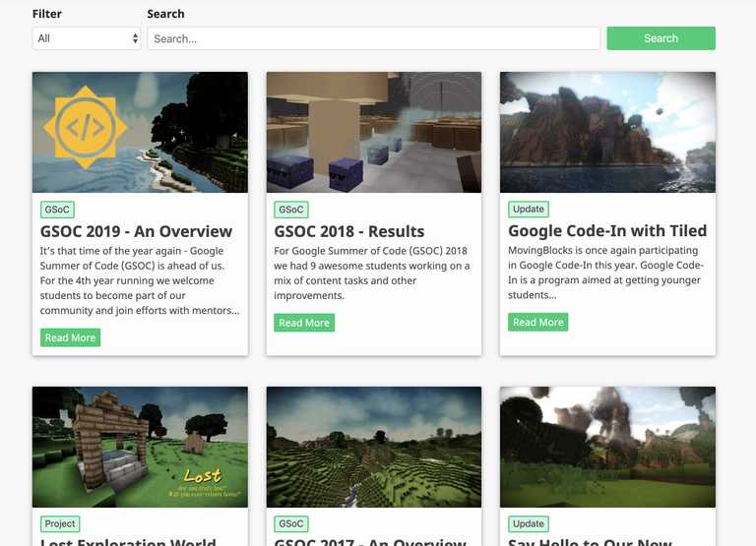Screen dimensions: 756x546
Task: Click the 'For Google Summer of Code' excerpt
Action: click(x=372, y=273)
